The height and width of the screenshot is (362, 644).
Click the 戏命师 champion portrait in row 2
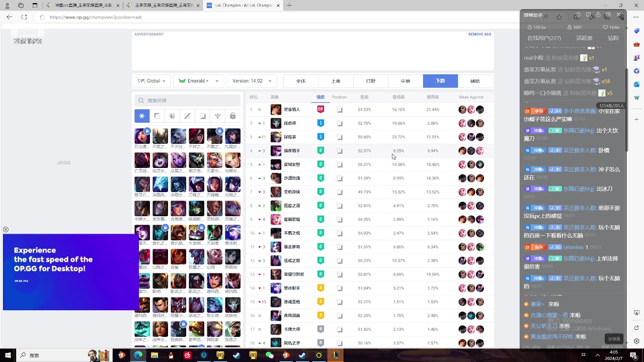276,123
